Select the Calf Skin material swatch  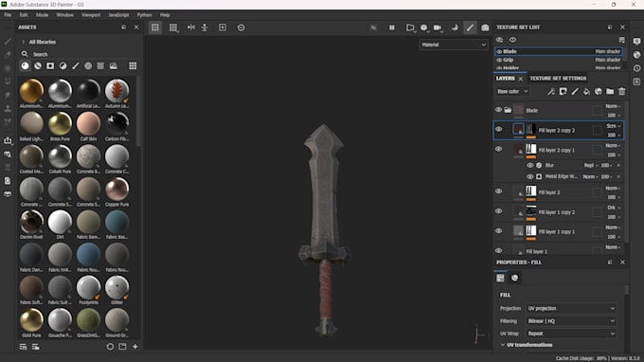pyautogui.click(x=88, y=124)
